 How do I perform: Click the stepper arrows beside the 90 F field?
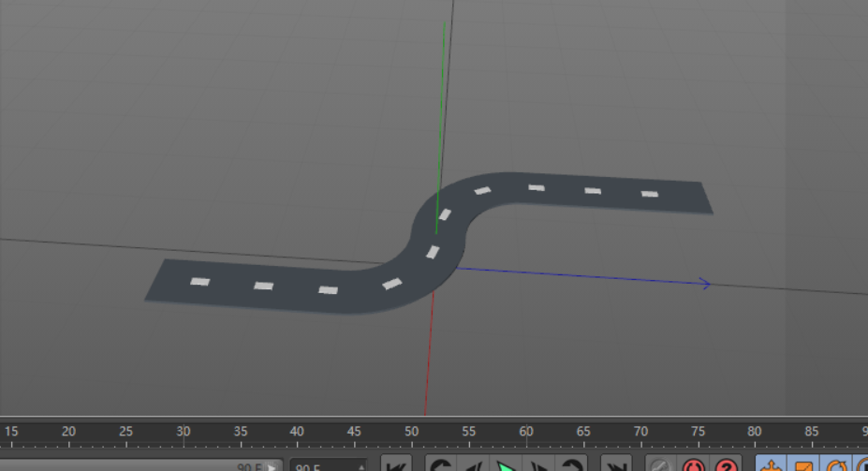(x=361, y=466)
